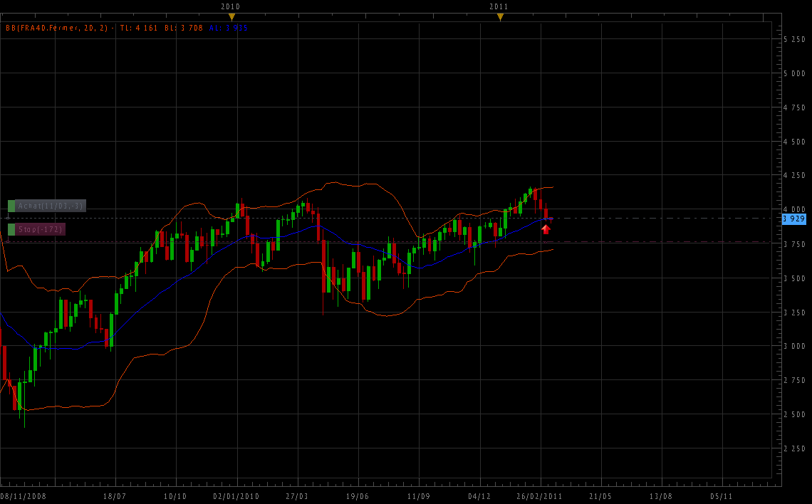Click the 19/06 date on time axis

pyautogui.click(x=357, y=496)
